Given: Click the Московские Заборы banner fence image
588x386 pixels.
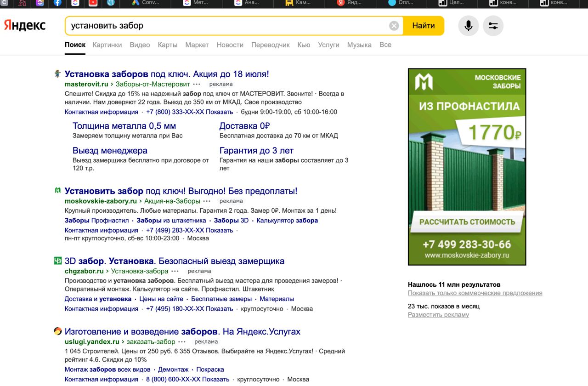Looking at the screenshot, I should (467, 170).
